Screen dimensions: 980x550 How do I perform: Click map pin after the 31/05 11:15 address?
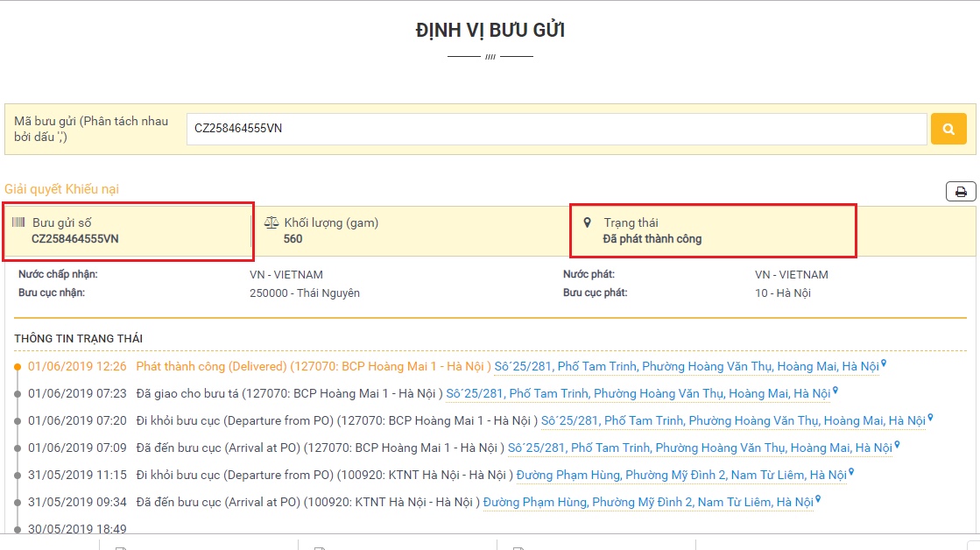coord(851,473)
